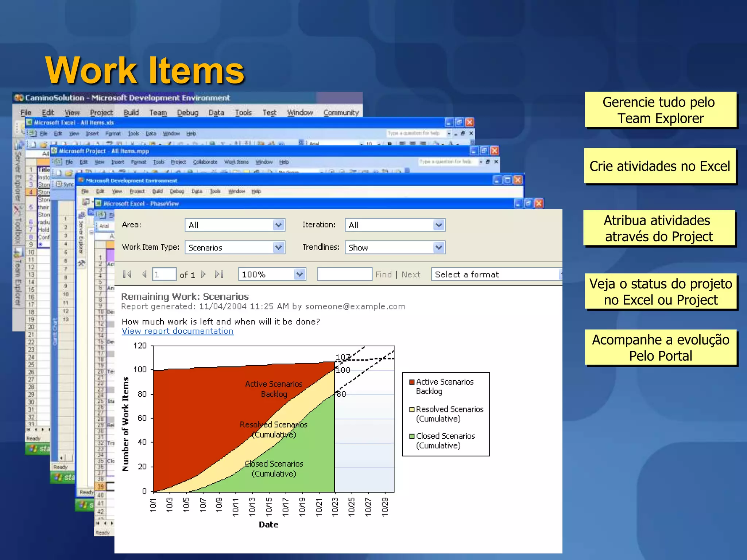
Task: Open the Area dropdown
Action: click(278, 225)
